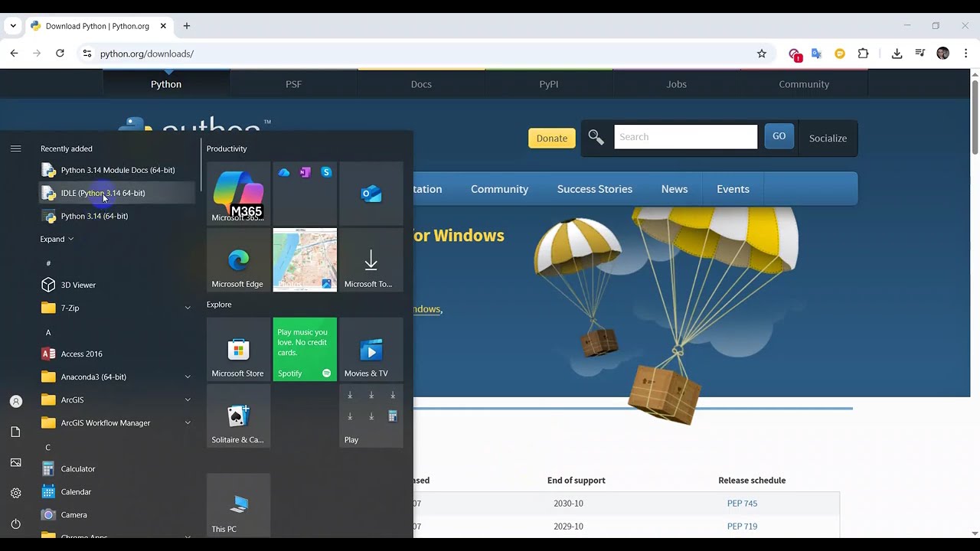
Task: Switch to the Jobs site tab
Action: tap(676, 84)
